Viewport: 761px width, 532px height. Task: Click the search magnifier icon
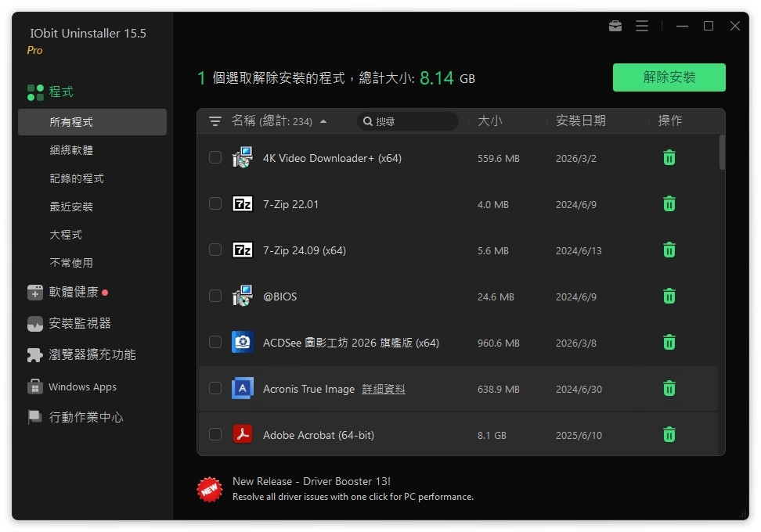point(368,121)
